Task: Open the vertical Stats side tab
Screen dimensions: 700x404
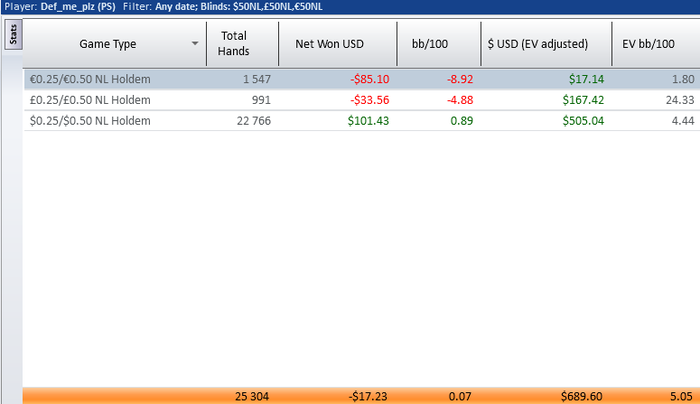Action: pos(13,34)
